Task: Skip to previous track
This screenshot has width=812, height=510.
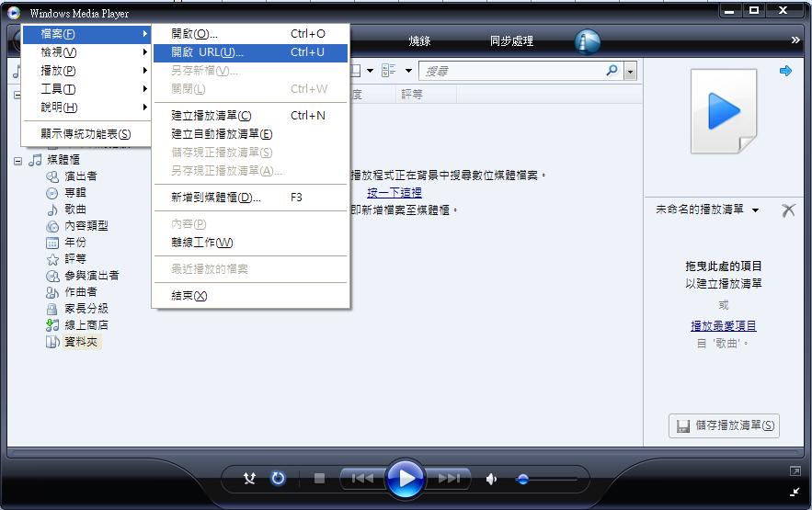Action: click(x=362, y=479)
